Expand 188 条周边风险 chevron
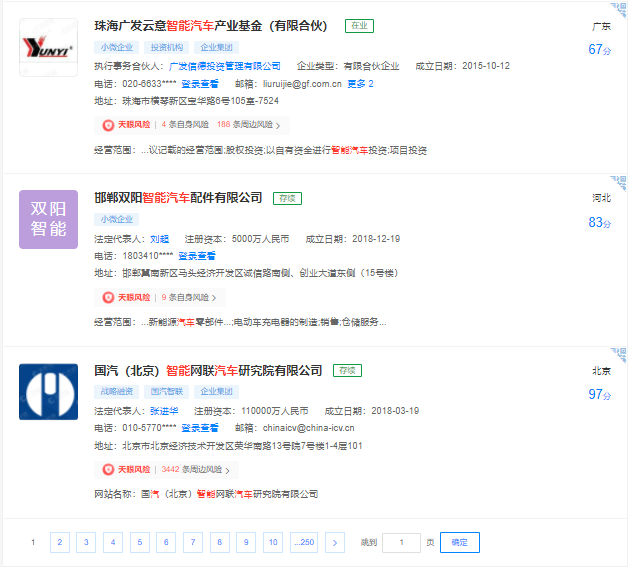This screenshot has width=628, height=567. [278, 126]
